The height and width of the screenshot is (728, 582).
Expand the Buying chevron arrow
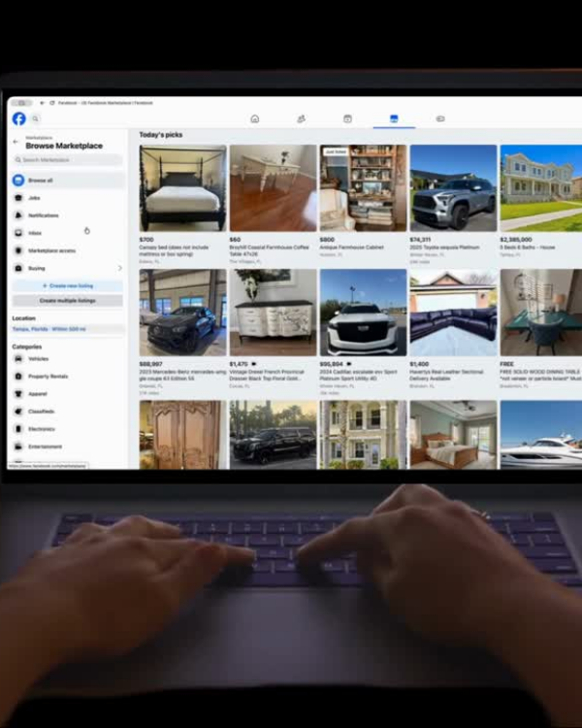point(119,268)
